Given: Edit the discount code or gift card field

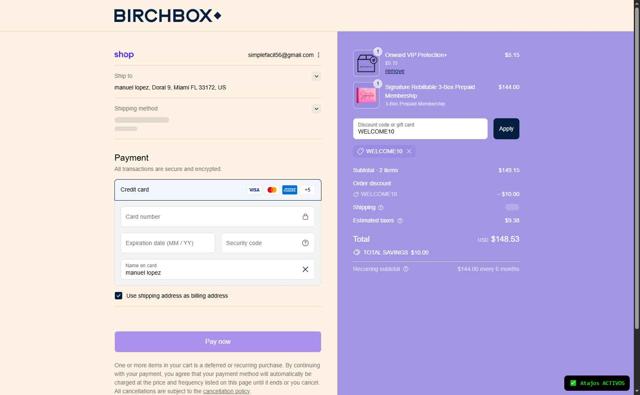Looking at the screenshot, I should tap(420, 129).
